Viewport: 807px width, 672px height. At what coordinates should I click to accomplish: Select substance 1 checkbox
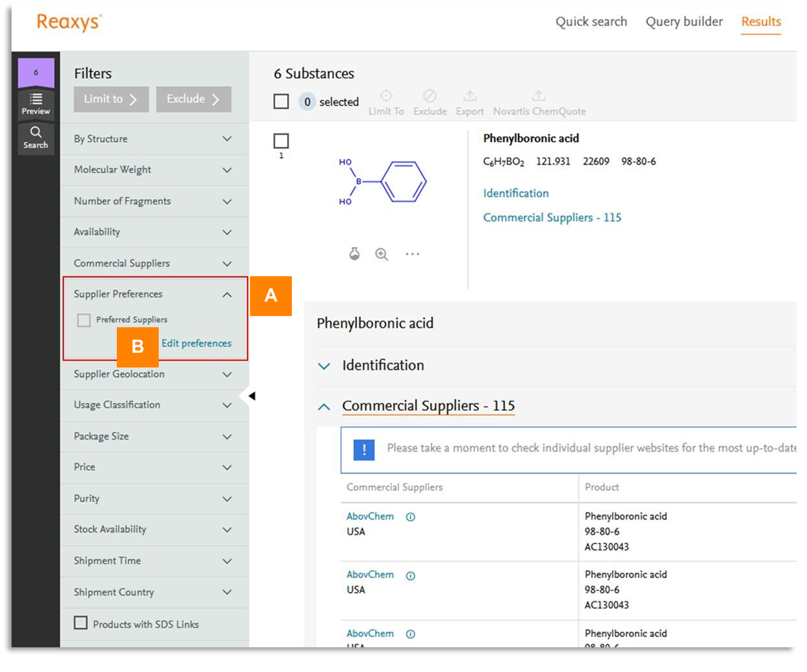tap(281, 141)
